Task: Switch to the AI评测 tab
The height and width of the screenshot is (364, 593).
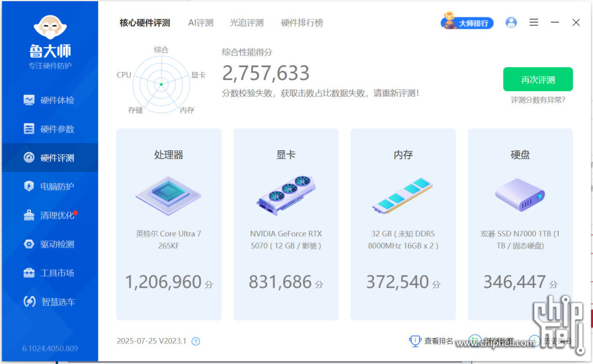Action: click(200, 23)
